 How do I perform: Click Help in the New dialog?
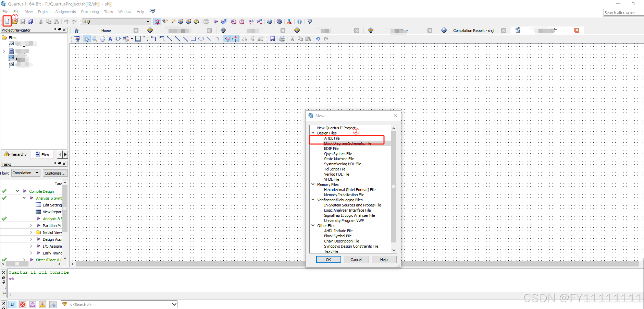[x=384, y=260]
